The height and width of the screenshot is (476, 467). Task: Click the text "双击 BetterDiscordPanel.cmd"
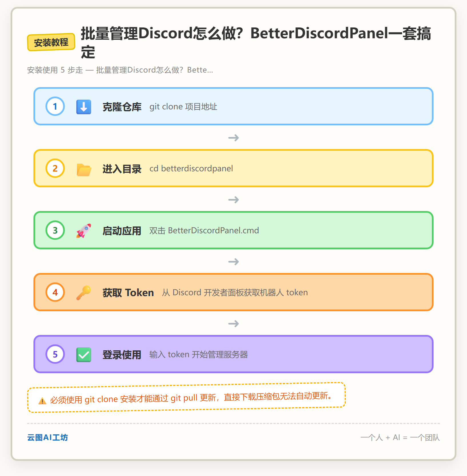(204, 230)
